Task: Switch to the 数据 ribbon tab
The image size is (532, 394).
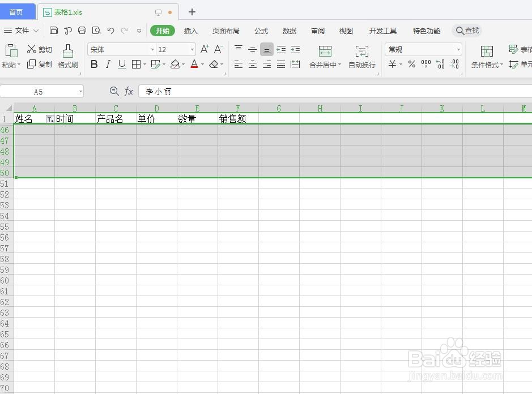Action: coord(290,31)
